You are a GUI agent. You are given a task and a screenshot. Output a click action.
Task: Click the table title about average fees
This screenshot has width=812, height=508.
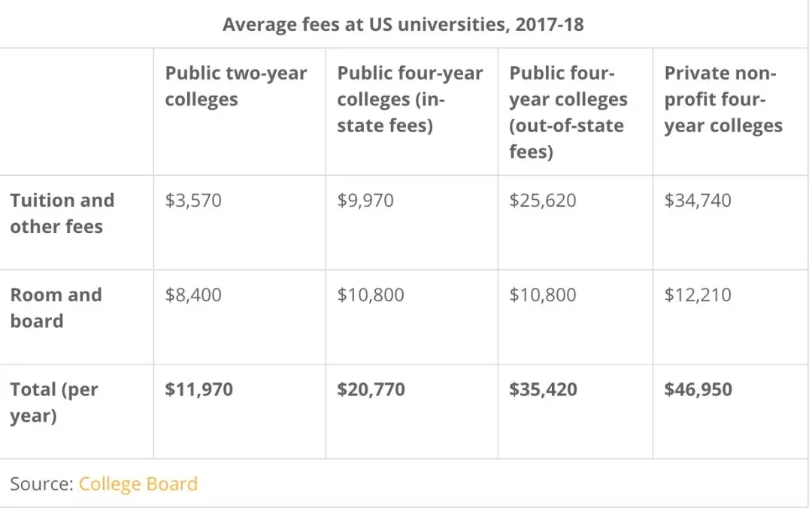(x=403, y=25)
